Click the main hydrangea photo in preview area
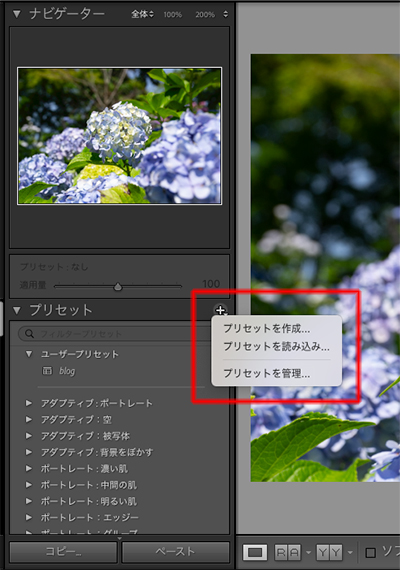This screenshot has width=400, height=570. pyautogui.click(x=325, y=268)
